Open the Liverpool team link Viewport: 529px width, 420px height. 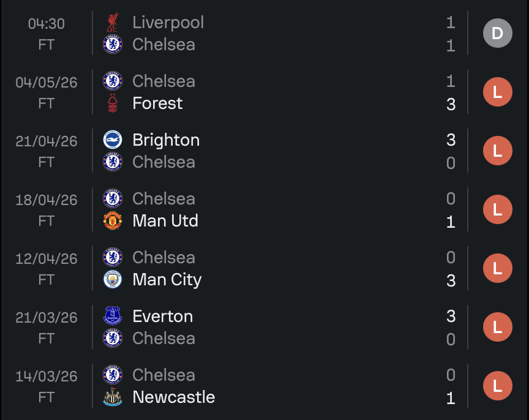coord(168,23)
